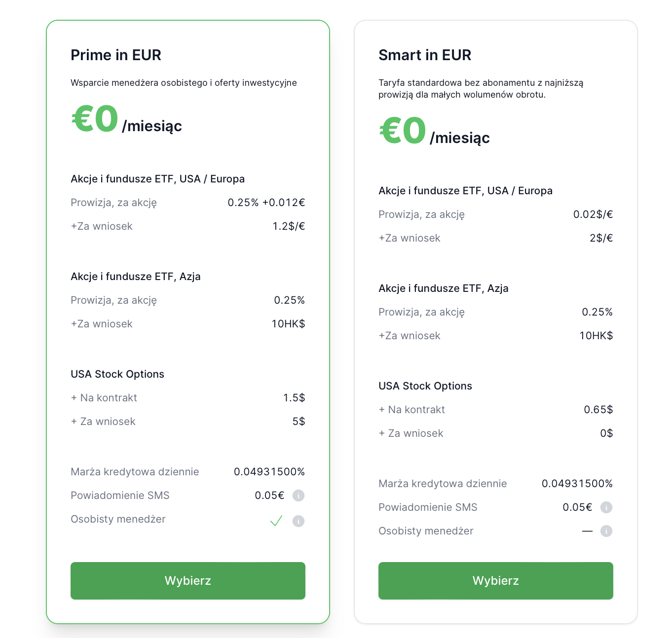This screenshot has width=672, height=638.
Task: Click Smart USA Stock Options heading
Action: coord(425,386)
